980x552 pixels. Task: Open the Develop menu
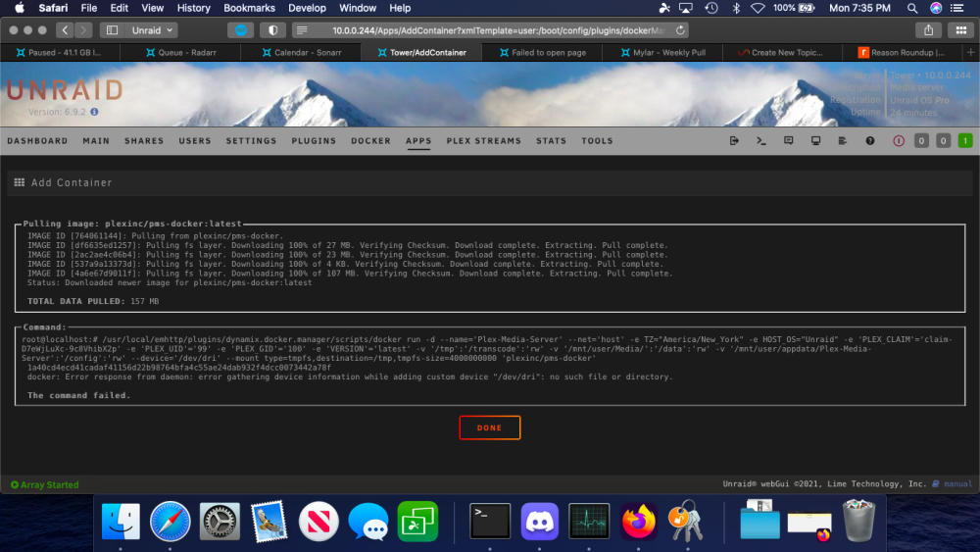coord(307,8)
